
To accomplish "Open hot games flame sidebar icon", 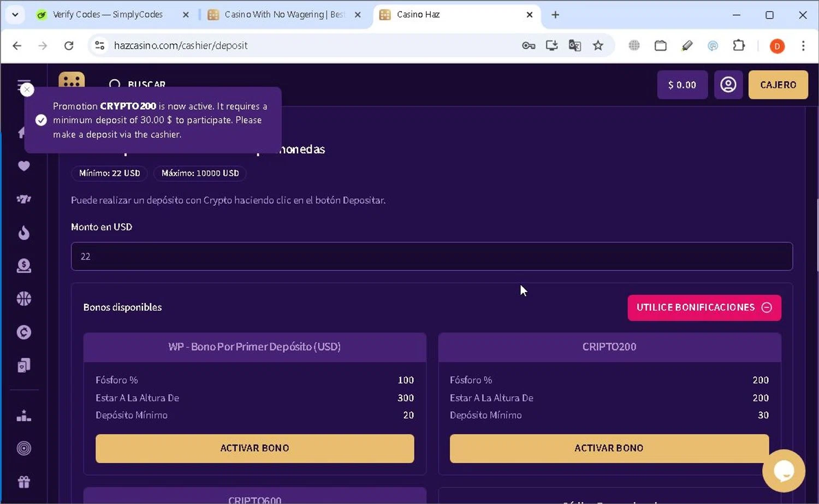I will [23, 233].
